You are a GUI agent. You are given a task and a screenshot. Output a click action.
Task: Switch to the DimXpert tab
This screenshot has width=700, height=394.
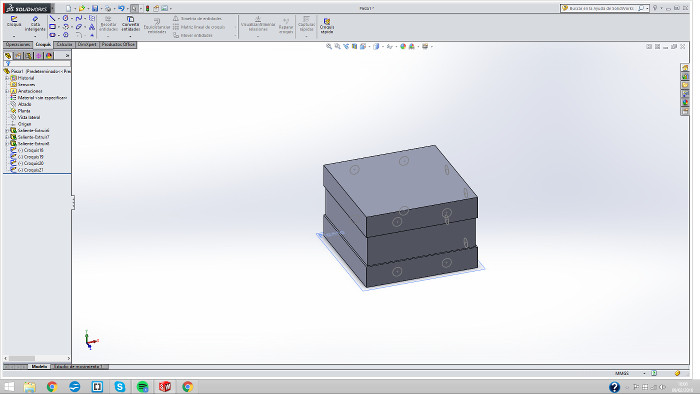87,45
